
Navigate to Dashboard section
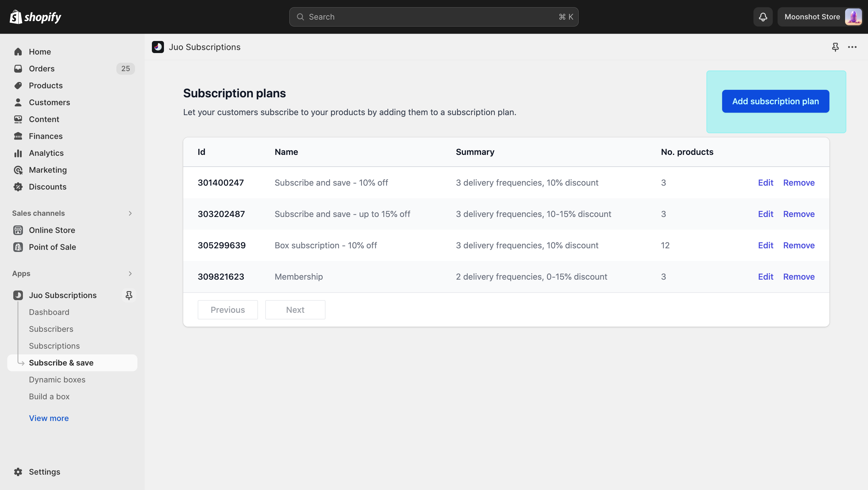[49, 312]
